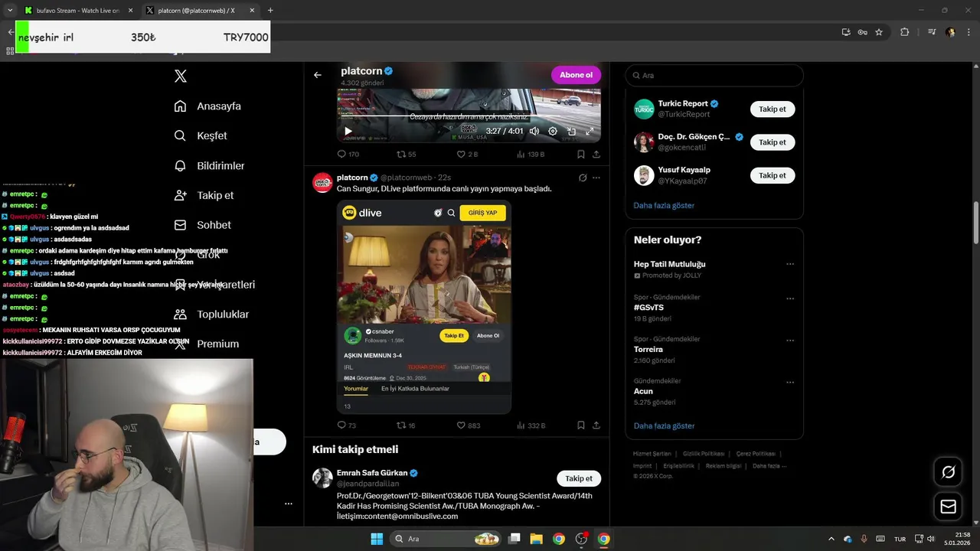
Task: Open the #GSvTS trending topic
Action: (648, 308)
